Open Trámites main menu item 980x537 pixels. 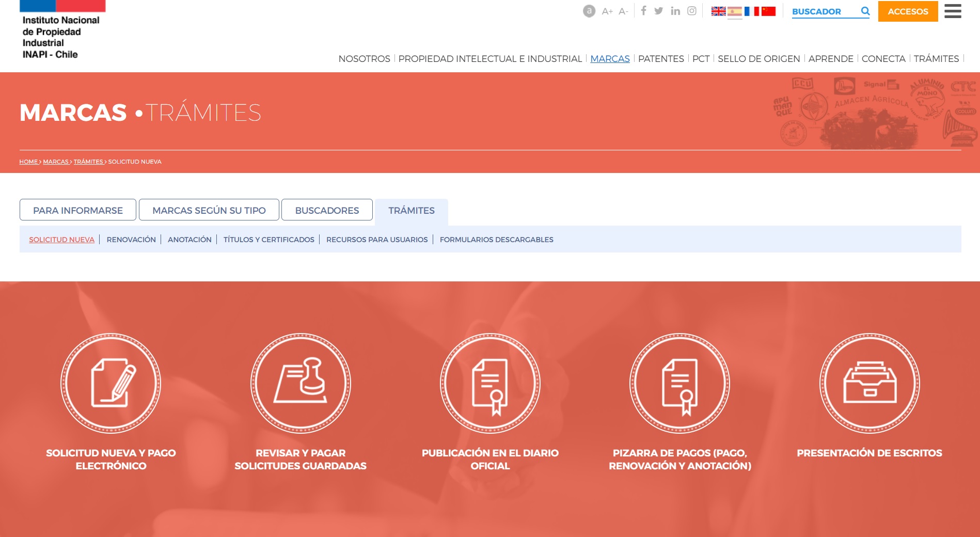point(936,59)
